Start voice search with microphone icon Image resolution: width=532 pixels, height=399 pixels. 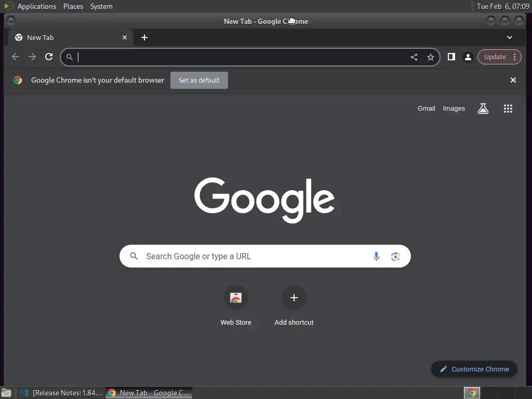376,256
